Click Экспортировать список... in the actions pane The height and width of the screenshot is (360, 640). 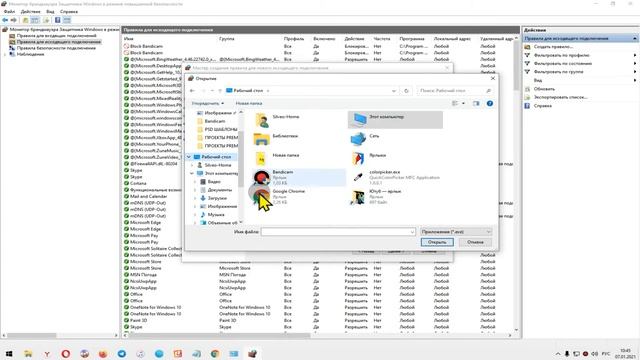[560, 97]
